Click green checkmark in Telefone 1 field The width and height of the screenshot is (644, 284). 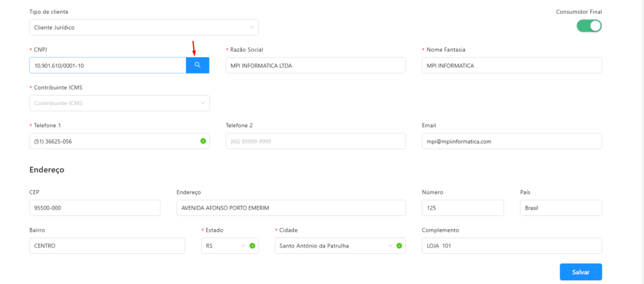(203, 141)
